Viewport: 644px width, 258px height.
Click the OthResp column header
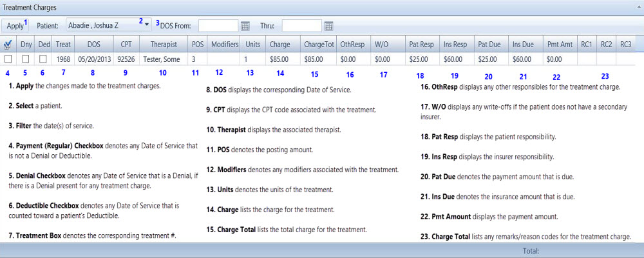click(352, 45)
